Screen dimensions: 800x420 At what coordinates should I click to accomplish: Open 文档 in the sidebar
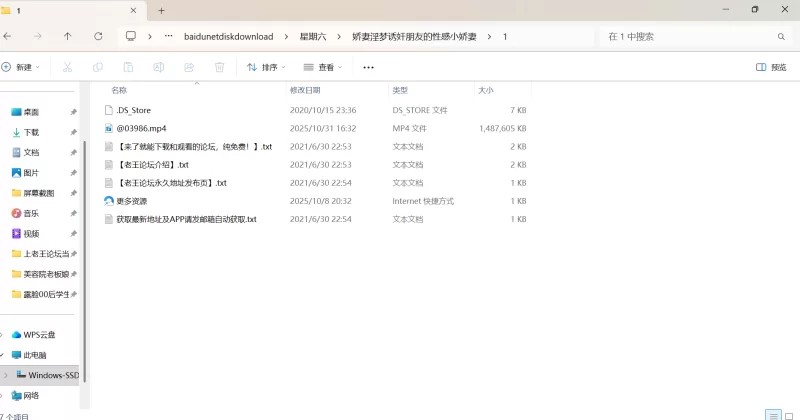click(x=31, y=153)
